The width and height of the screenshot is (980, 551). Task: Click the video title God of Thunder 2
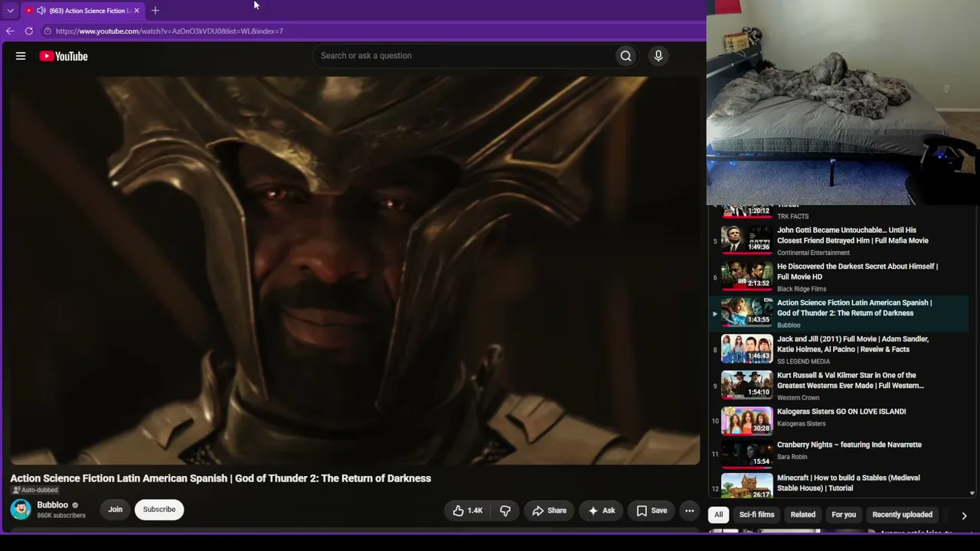pos(220,478)
